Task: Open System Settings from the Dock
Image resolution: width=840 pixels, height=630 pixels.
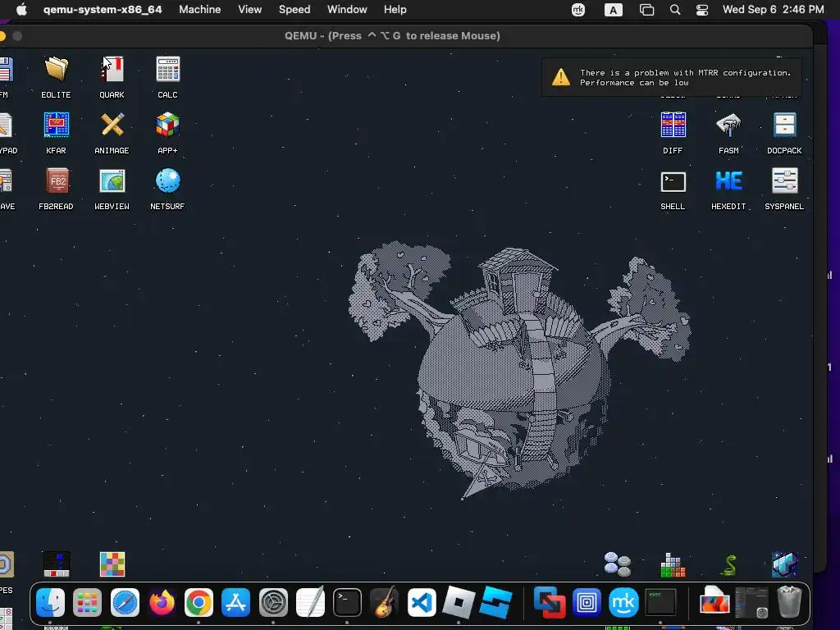Action: [x=273, y=603]
